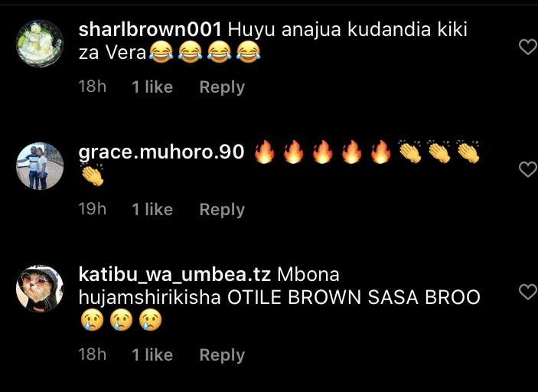The image size is (538, 392).
Task: Like the katibu_wa_umbea.tz comment heart
Action: (528, 292)
